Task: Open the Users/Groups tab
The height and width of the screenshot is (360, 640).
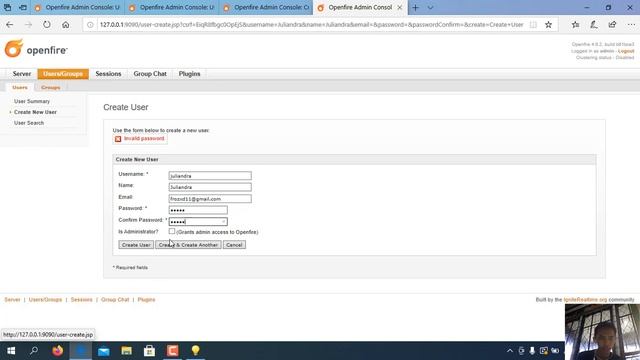Action: click(x=63, y=74)
